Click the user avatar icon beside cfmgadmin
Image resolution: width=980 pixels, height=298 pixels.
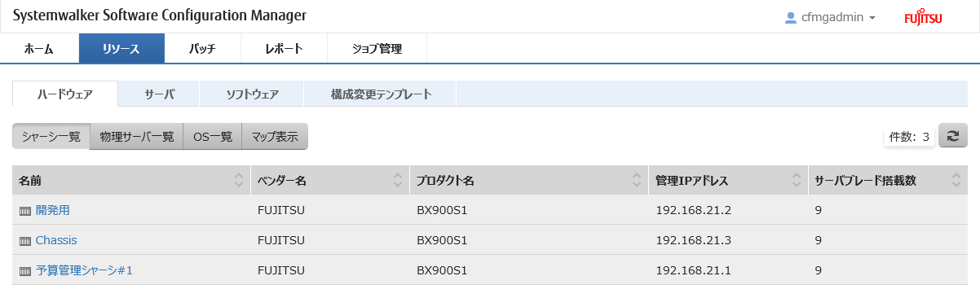tap(790, 17)
